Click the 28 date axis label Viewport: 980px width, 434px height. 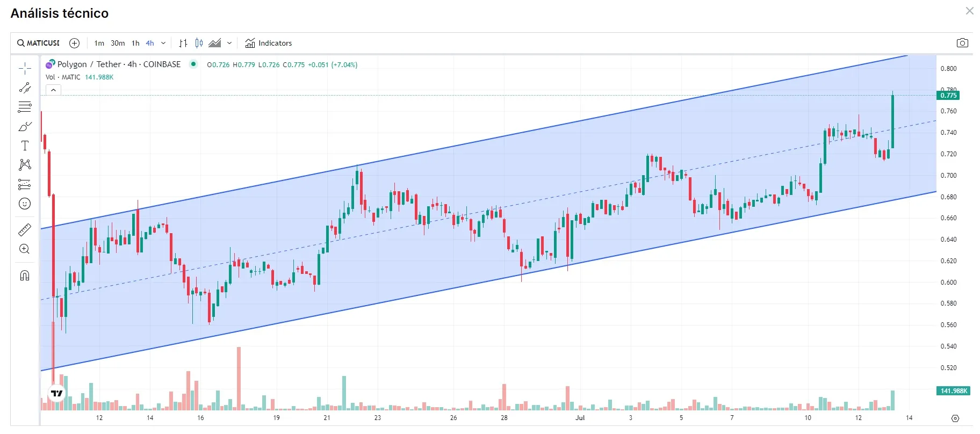pos(504,418)
